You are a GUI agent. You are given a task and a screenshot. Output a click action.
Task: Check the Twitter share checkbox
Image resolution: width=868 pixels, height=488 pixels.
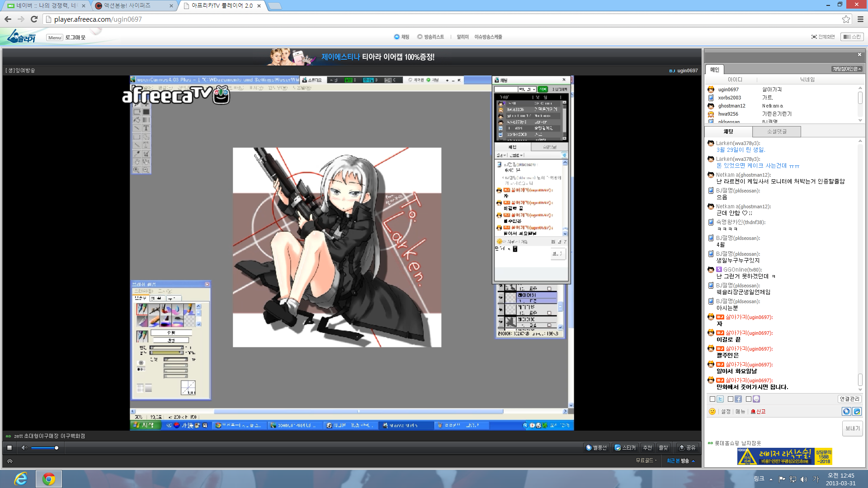[713, 399]
